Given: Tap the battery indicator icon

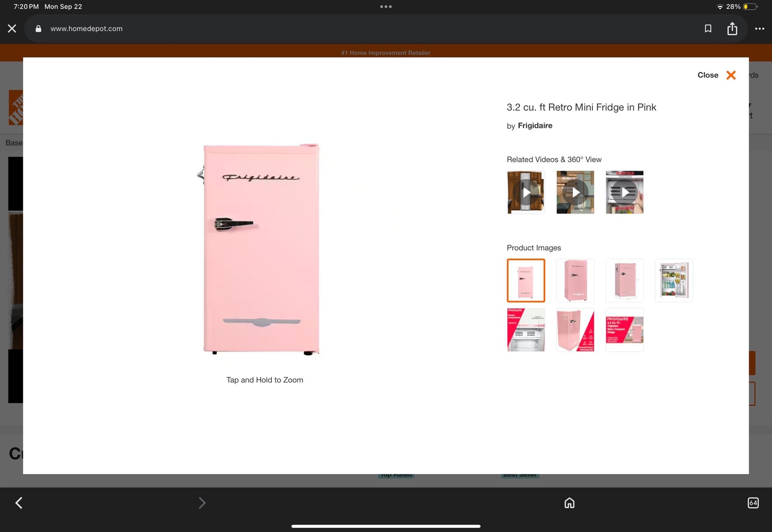Looking at the screenshot, I should coord(750,7).
